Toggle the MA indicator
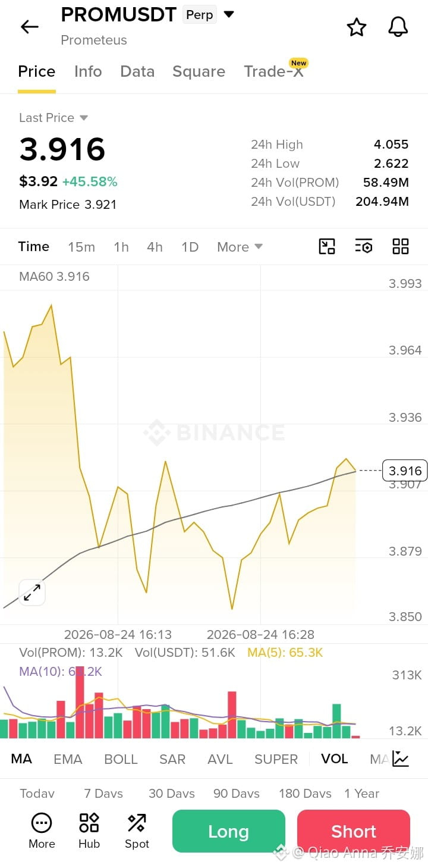Viewport: 428px width, 868px height. [21, 759]
